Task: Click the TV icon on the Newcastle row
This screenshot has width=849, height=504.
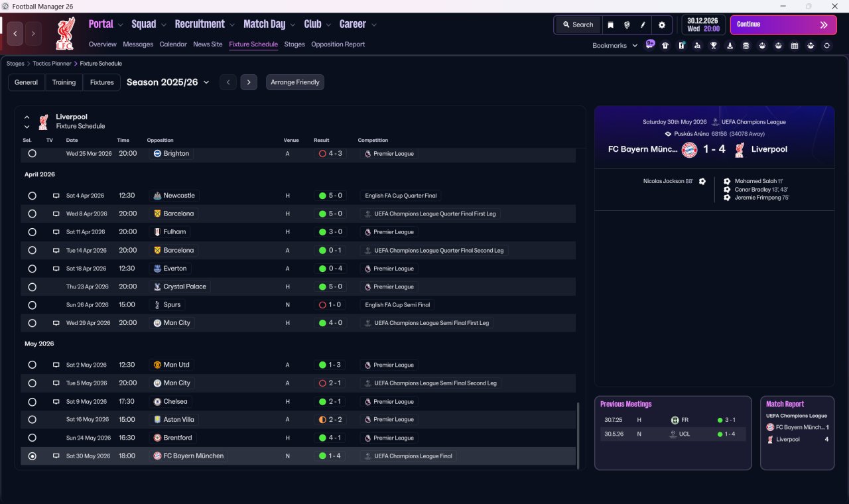Action: point(56,196)
